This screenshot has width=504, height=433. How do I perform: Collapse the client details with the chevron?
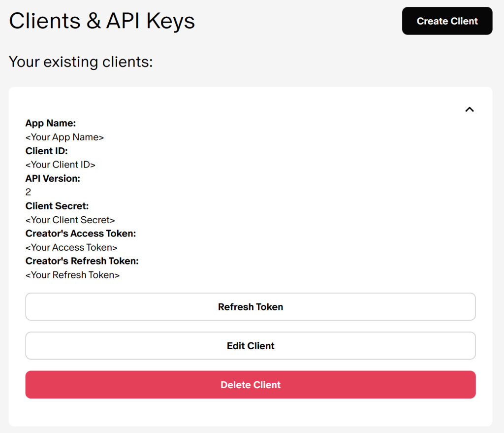470,109
